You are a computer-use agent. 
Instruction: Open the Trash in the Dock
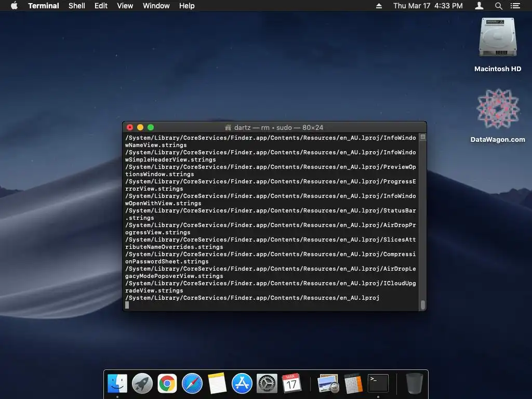415,383
